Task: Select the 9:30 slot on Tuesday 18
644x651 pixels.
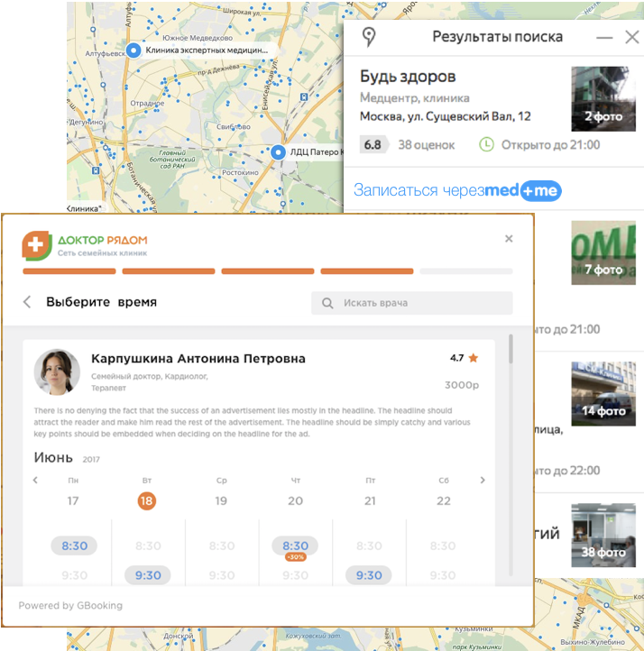Action: point(148,575)
